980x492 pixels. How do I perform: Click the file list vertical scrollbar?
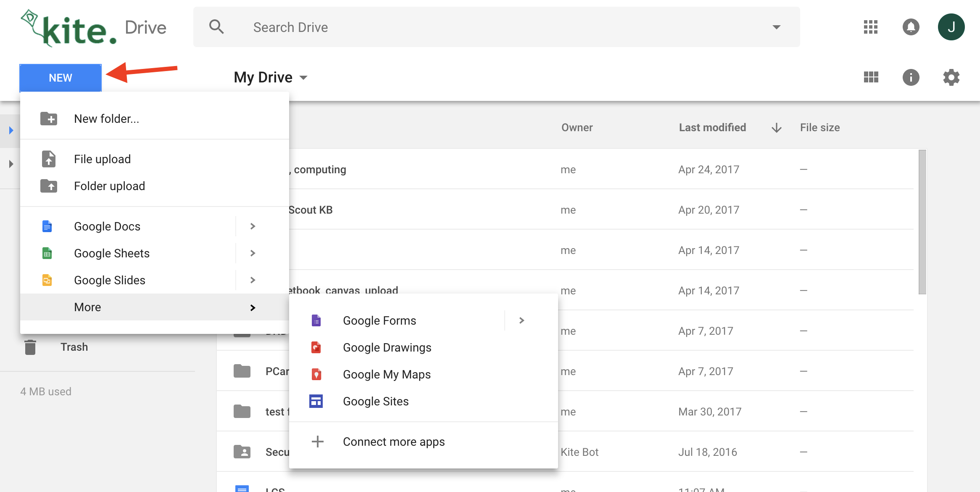(x=922, y=222)
